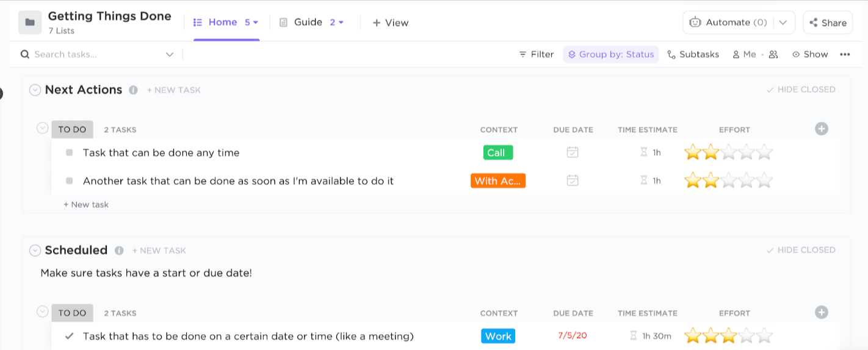Open the Automate robot icon button

pyautogui.click(x=695, y=23)
